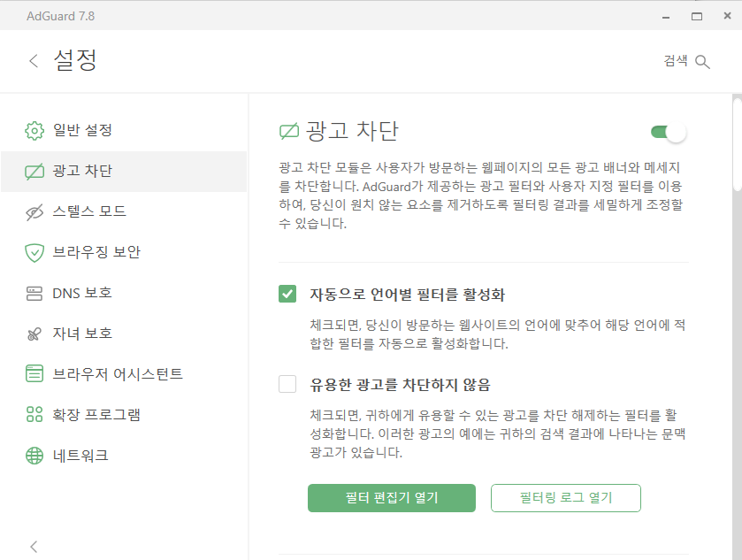The width and height of the screenshot is (742, 560).
Task: Click the 자동으로 언어별 필터를 활성화 label text
Action: click(408, 295)
